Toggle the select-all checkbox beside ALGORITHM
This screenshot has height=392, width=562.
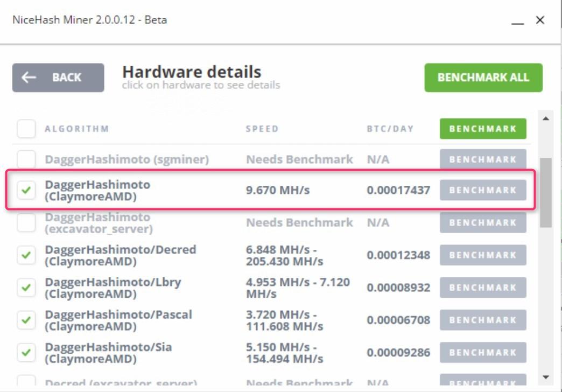[26, 129]
